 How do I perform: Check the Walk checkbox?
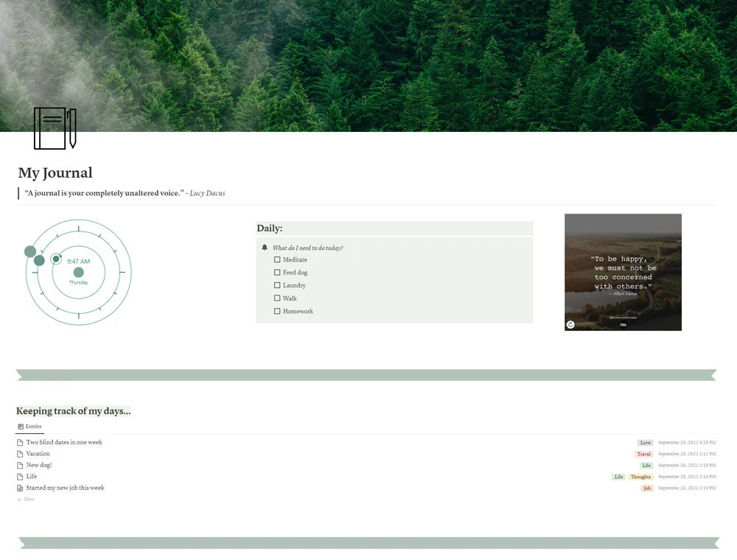click(277, 298)
